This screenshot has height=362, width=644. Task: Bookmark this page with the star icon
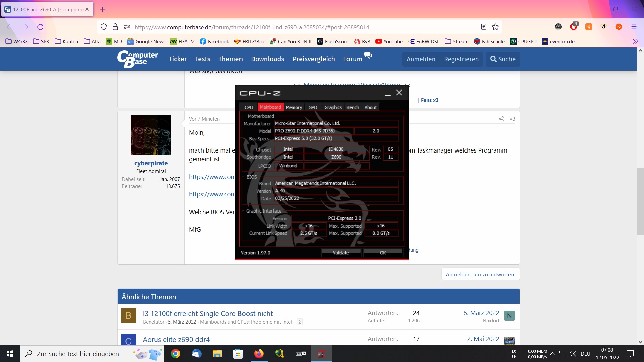[x=495, y=27]
